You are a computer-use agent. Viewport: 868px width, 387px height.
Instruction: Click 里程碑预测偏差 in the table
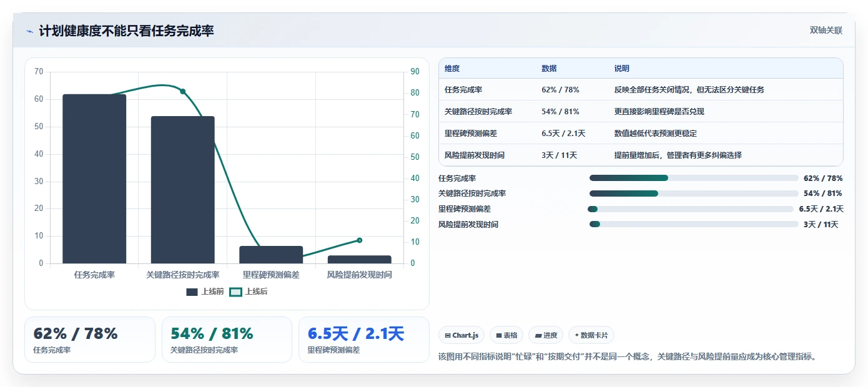471,134
